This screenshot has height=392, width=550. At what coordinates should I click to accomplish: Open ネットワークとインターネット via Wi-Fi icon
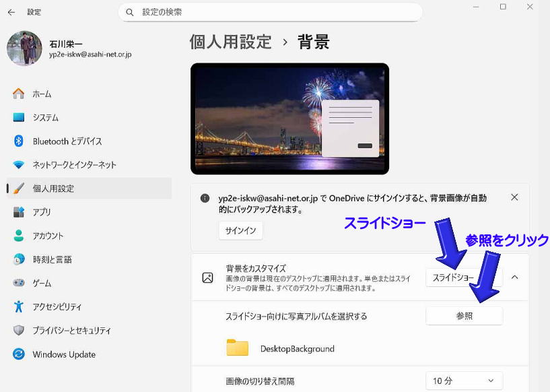click(19, 165)
